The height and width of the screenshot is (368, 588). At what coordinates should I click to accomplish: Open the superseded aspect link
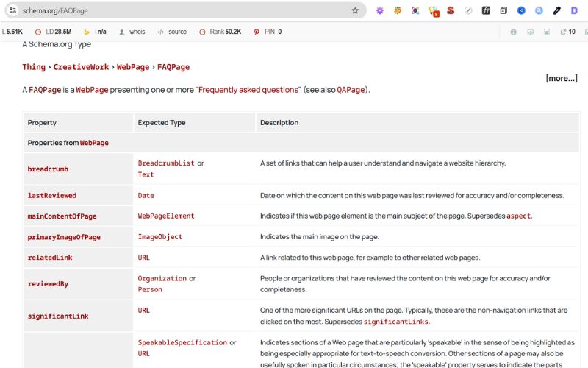[519, 216]
